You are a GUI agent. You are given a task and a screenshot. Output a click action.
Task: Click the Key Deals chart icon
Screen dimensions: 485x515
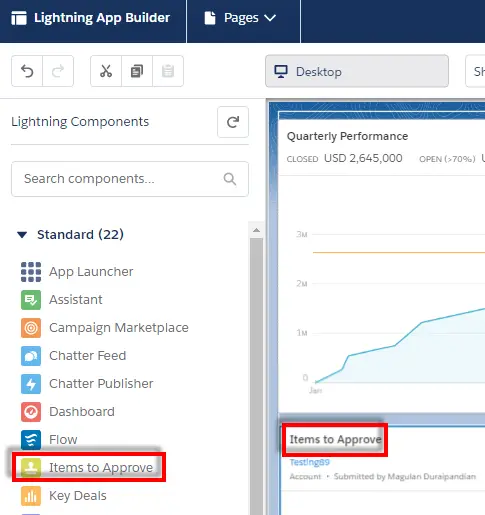[x=31, y=496]
